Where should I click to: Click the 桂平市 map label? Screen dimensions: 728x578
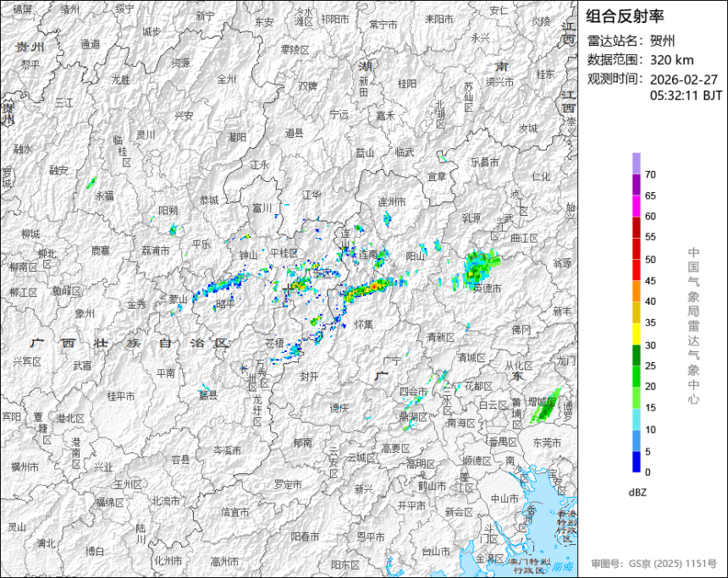click(x=121, y=396)
